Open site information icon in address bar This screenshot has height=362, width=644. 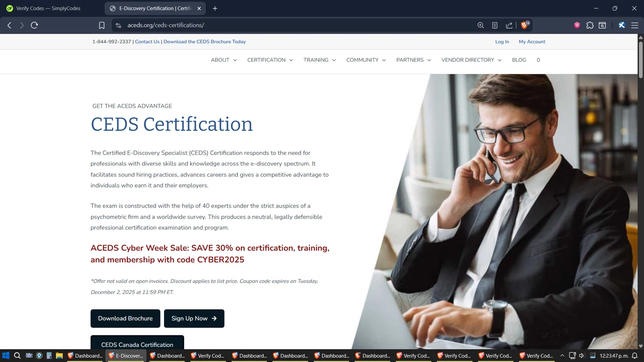118,25
